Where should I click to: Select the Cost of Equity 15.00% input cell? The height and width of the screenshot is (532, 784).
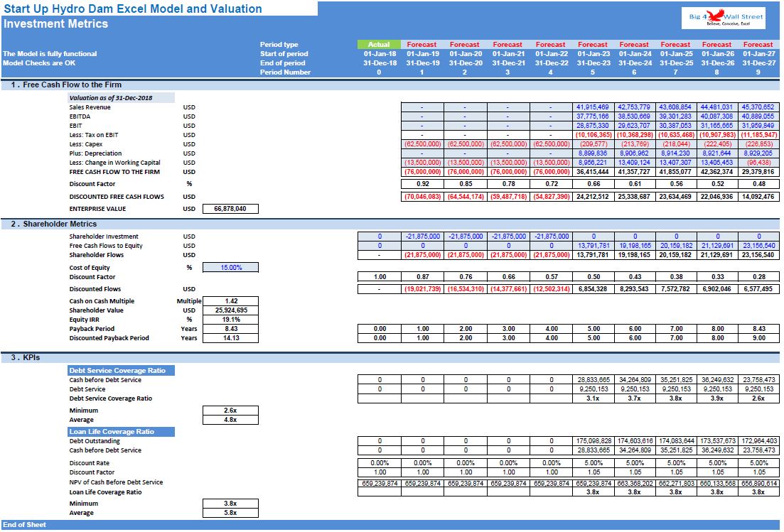point(230,268)
